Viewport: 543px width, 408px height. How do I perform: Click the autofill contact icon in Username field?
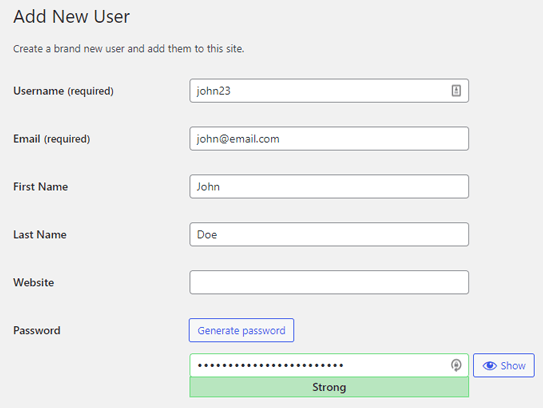[456, 91]
